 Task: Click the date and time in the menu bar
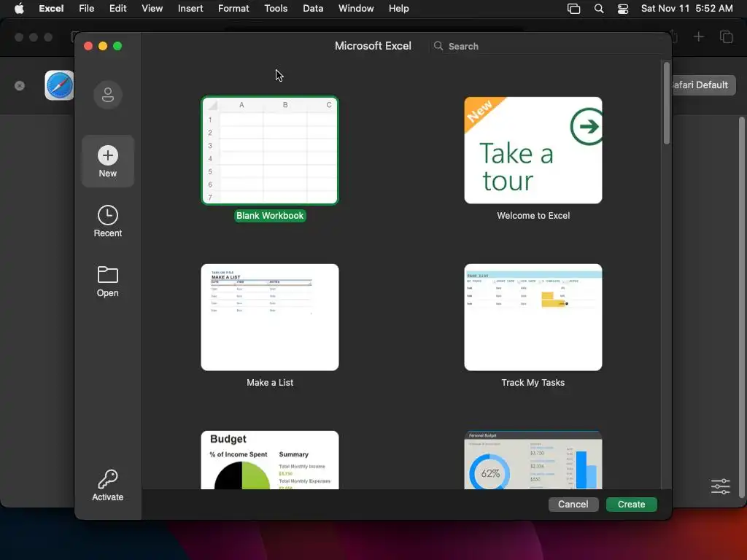click(x=686, y=9)
